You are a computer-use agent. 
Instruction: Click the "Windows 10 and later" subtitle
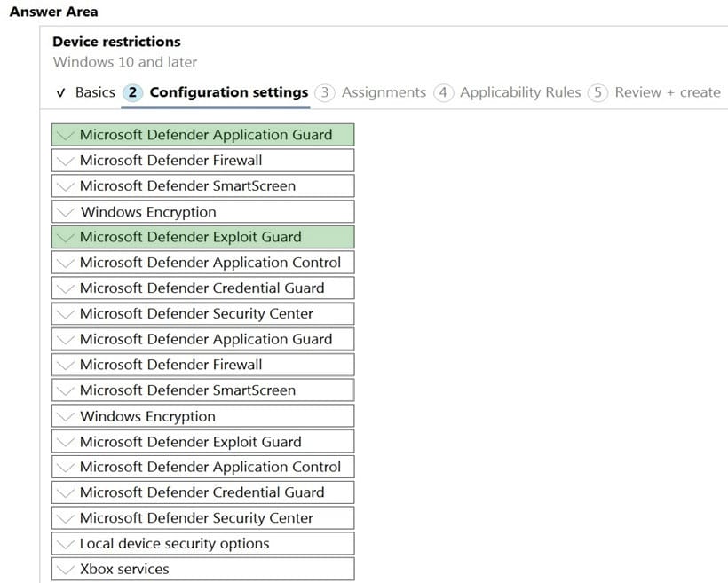pyautogui.click(x=125, y=62)
